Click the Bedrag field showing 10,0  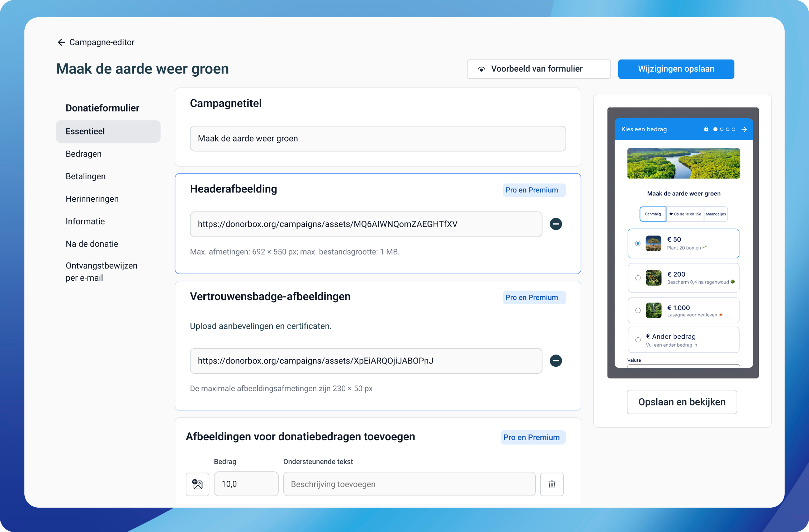[x=246, y=484]
